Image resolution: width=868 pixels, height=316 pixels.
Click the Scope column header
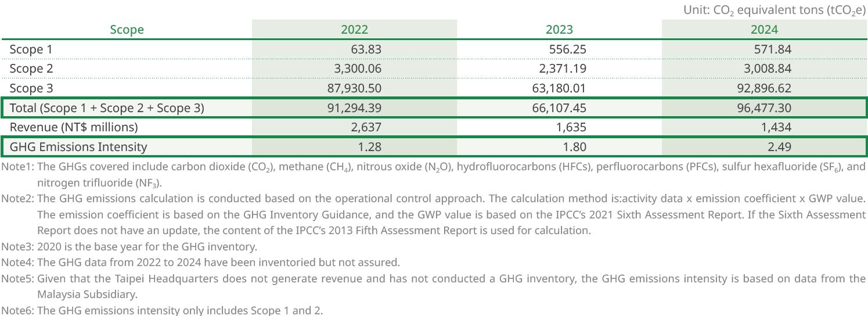pos(127,30)
